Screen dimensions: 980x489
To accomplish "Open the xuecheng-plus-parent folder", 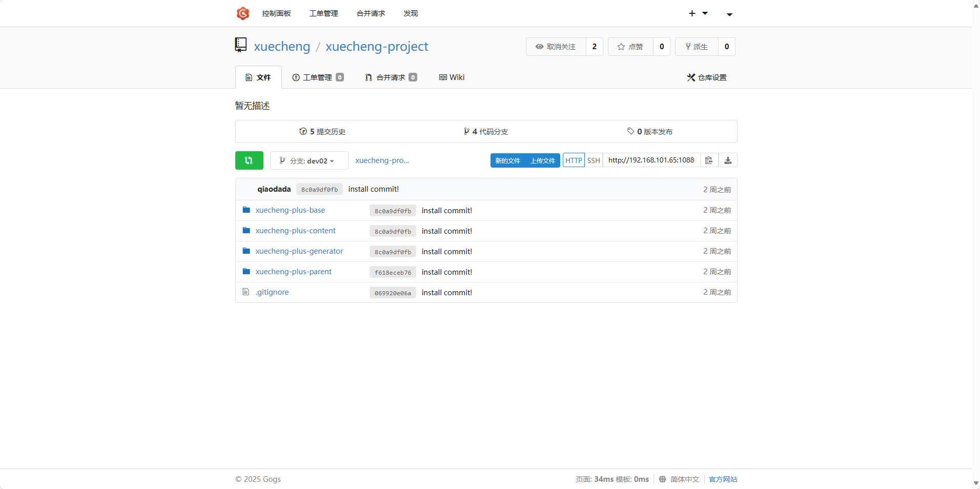I will coord(293,272).
